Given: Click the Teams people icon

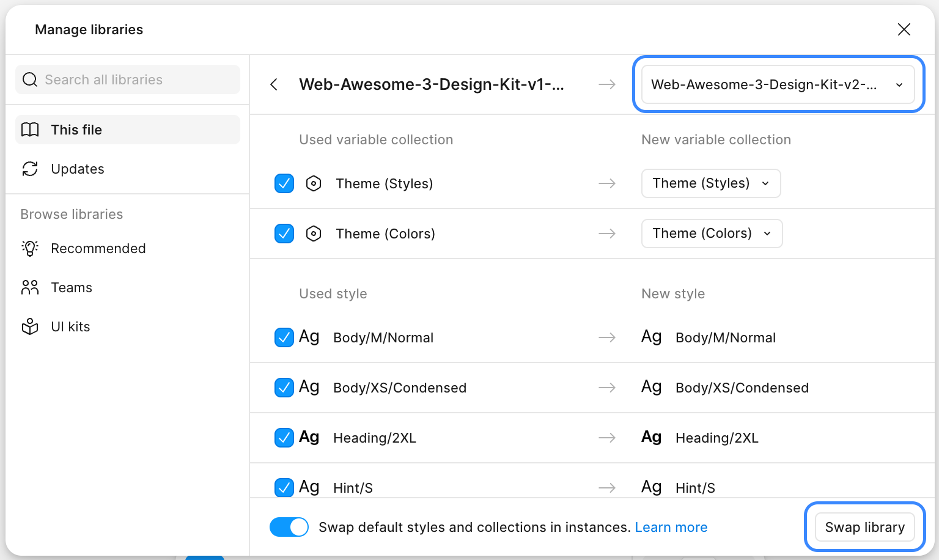Looking at the screenshot, I should (30, 287).
